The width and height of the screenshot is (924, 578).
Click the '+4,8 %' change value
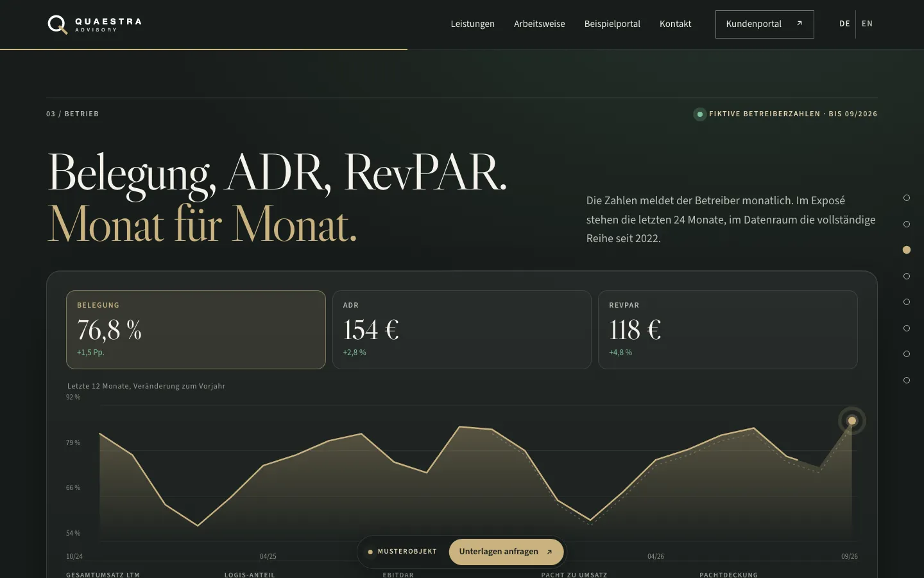[620, 353]
